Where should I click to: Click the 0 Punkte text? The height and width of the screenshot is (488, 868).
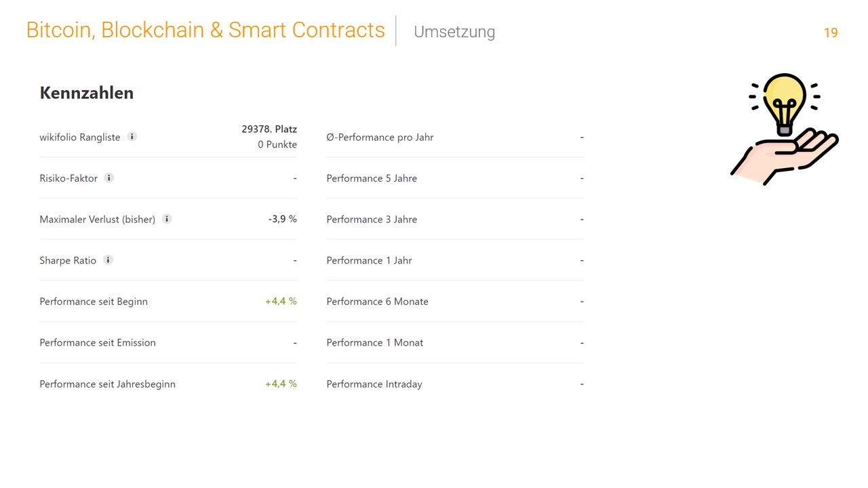pyautogui.click(x=277, y=144)
